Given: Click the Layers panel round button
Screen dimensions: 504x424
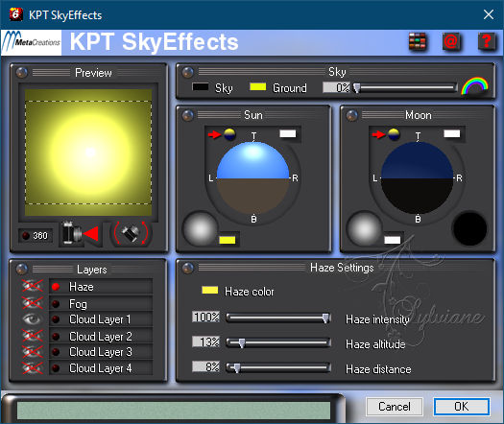Looking at the screenshot, I should [x=22, y=270].
